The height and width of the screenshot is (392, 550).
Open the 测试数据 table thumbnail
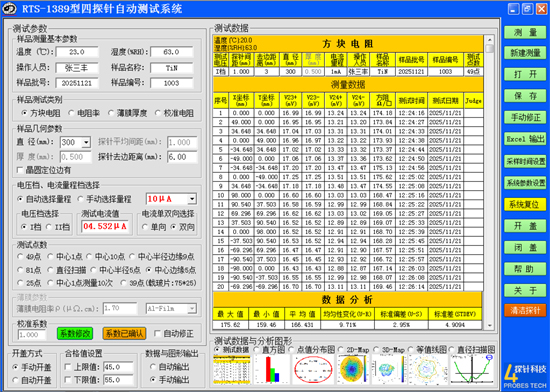[x=232, y=370]
